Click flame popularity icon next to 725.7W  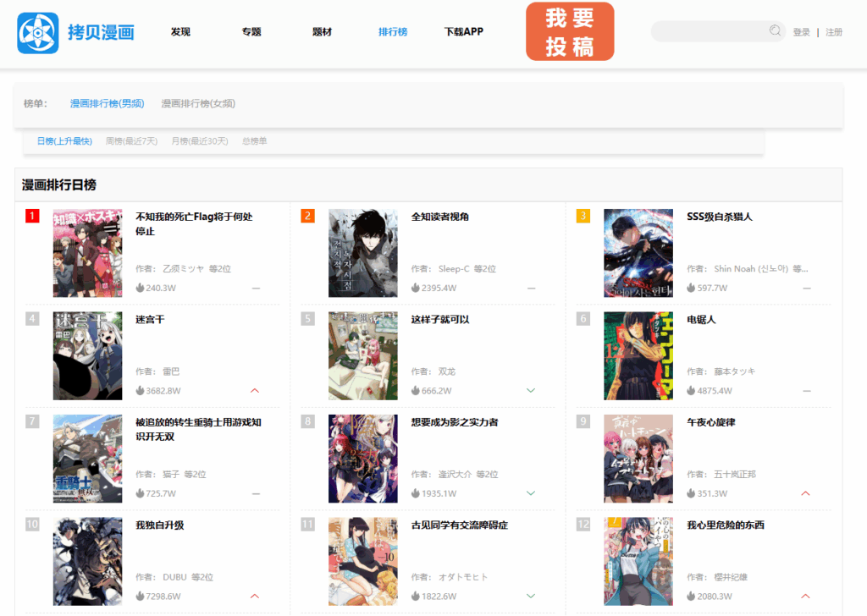(x=140, y=493)
